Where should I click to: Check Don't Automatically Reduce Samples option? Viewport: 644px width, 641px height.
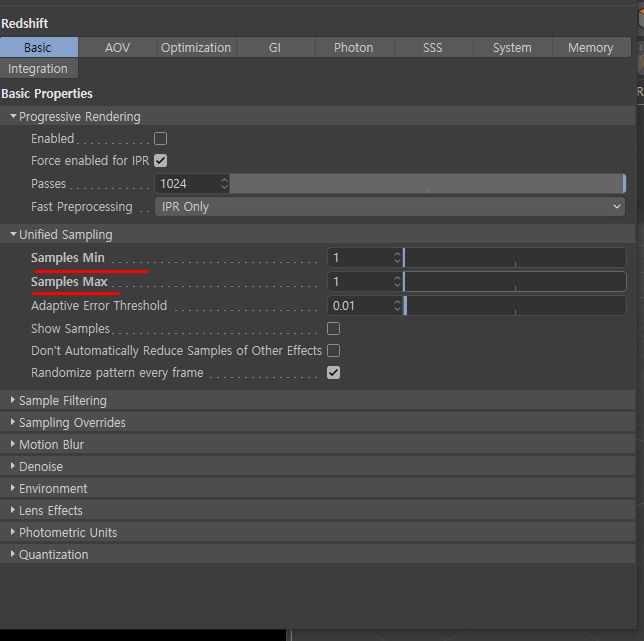(334, 351)
